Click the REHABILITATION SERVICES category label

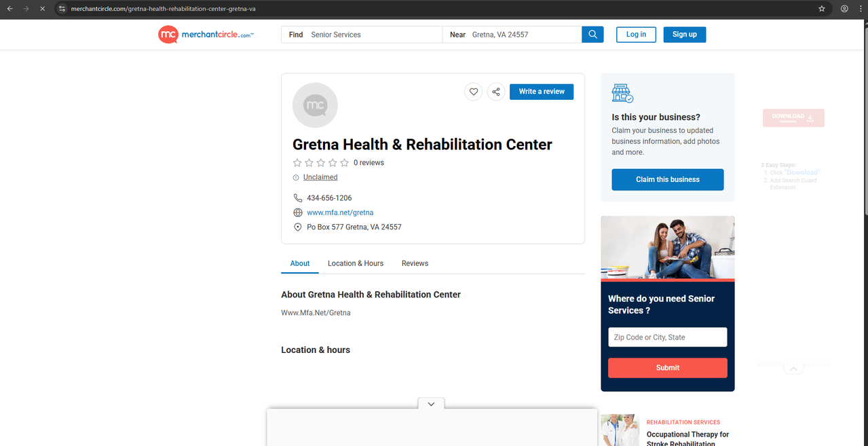click(683, 422)
